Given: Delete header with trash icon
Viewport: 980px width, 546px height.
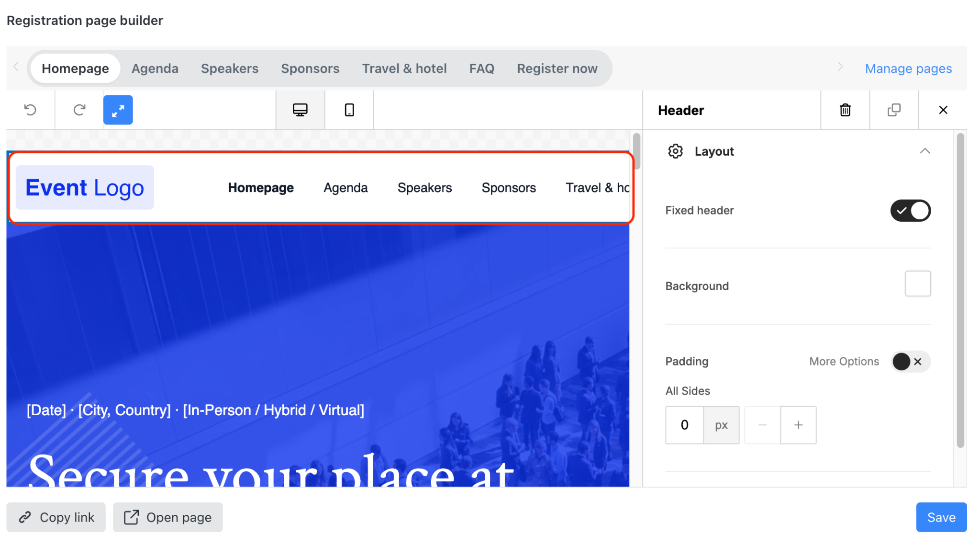Looking at the screenshot, I should coord(845,110).
